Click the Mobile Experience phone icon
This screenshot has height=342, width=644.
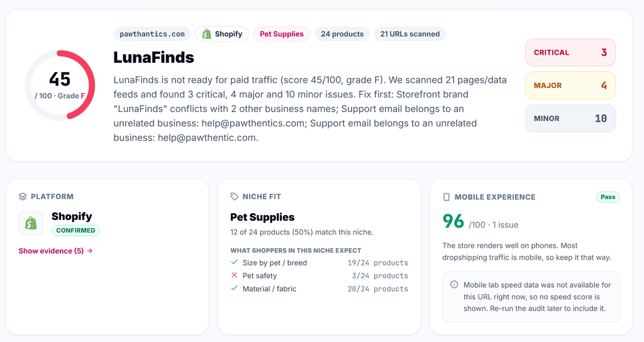[447, 197]
